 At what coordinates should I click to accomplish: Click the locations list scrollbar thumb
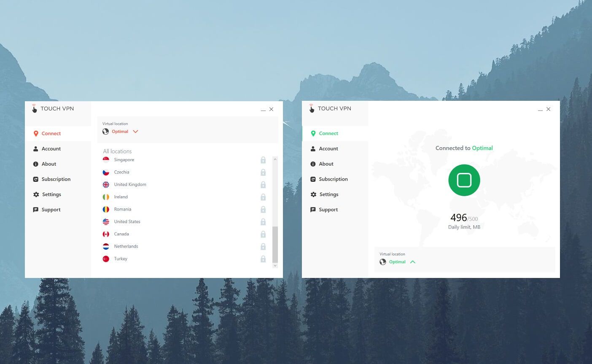[x=275, y=245]
